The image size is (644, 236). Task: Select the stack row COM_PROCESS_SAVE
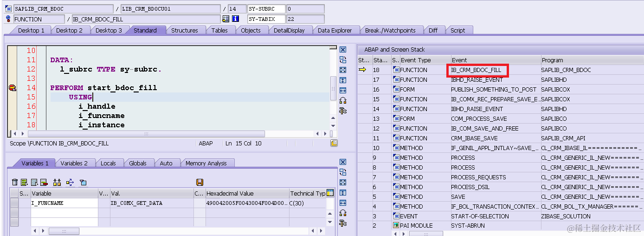(501, 118)
